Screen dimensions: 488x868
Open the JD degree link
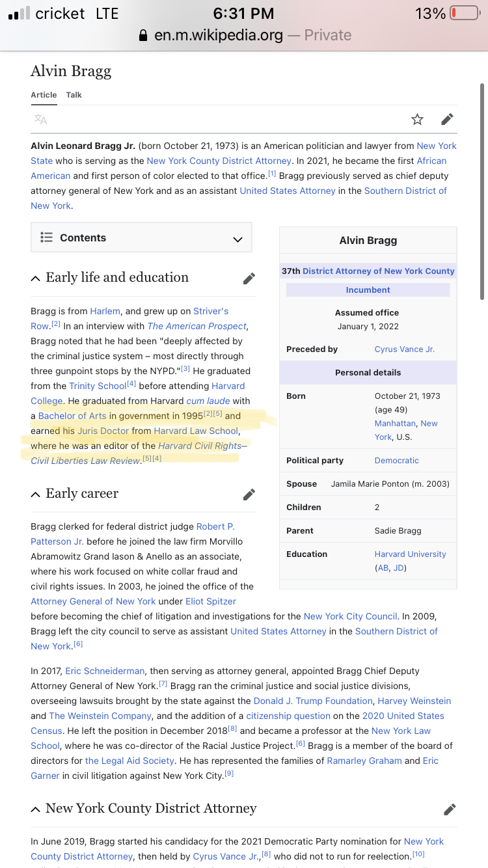pyautogui.click(x=399, y=568)
